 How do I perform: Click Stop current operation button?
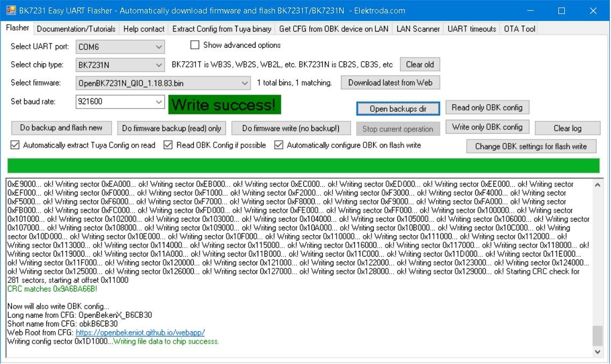point(398,129)
